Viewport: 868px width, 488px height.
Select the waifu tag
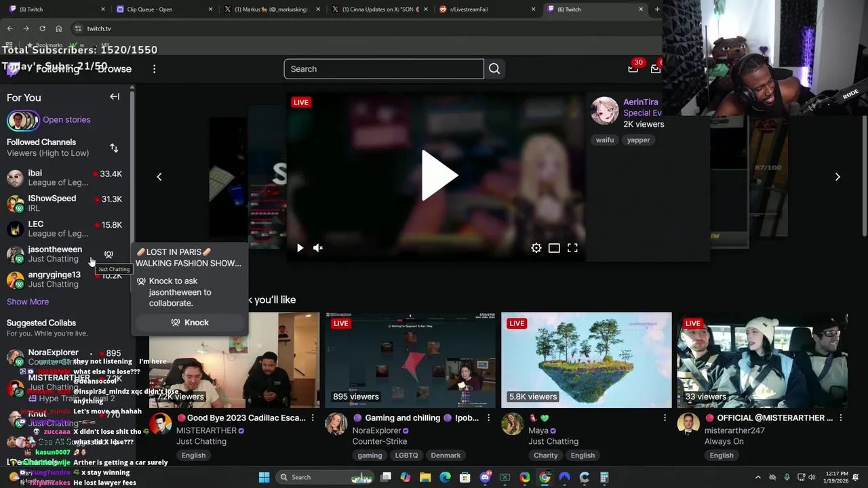[605, 140]
